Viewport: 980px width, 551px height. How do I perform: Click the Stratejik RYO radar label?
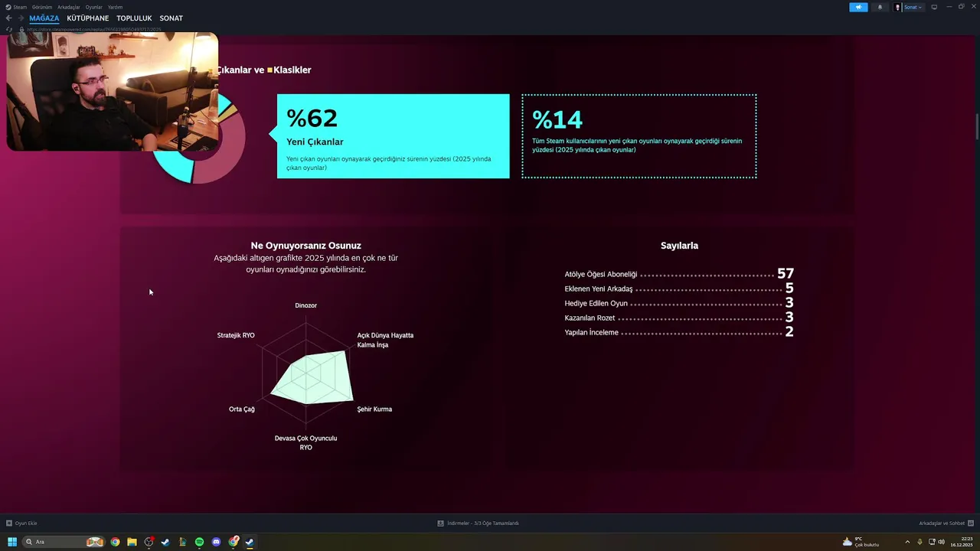236,335
